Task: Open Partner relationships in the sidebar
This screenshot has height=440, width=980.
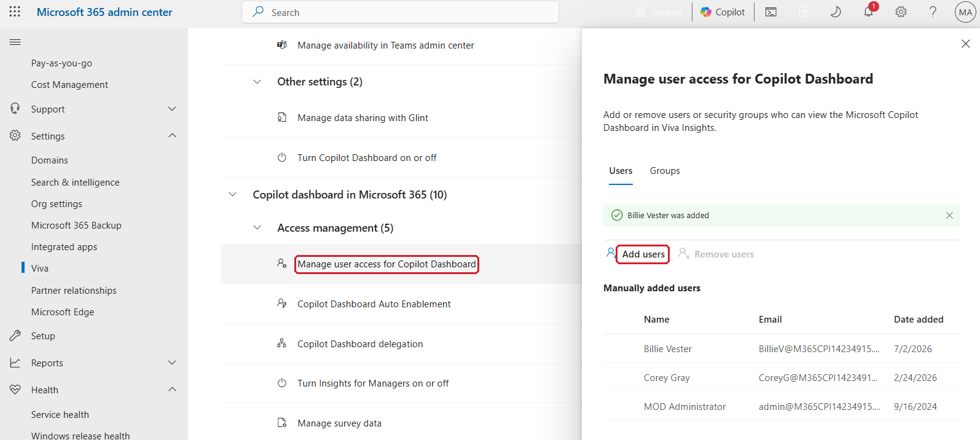Action: (x=74, y=291)
